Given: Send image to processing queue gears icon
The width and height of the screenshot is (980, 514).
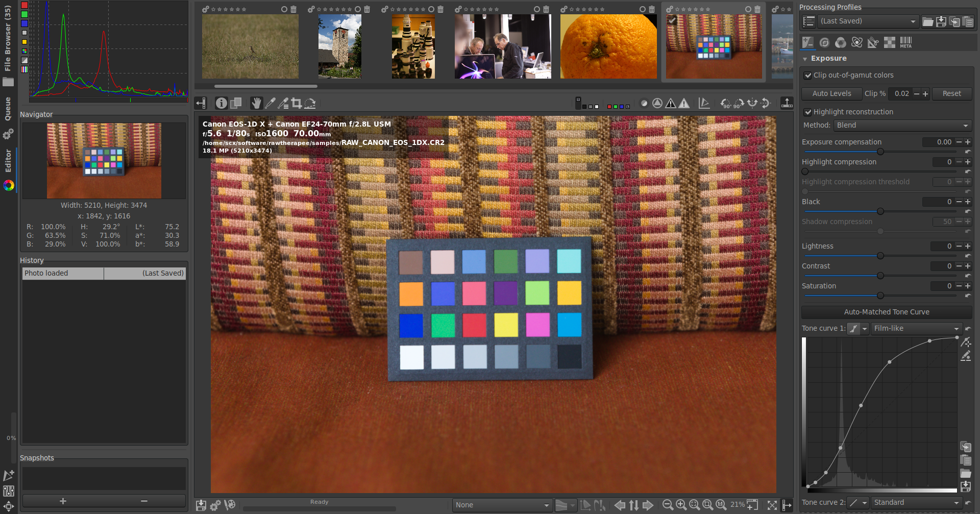Looking at the screenshot, I should coord(215,505).
